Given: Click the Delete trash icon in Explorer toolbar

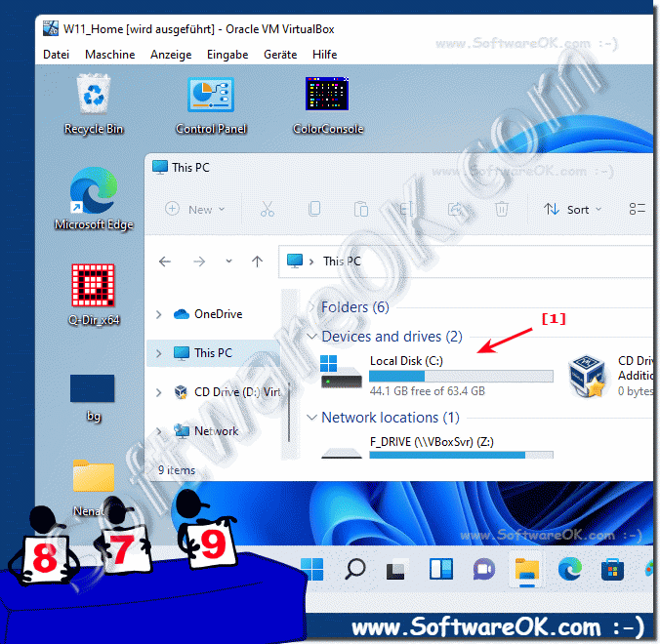Looking at the screenshot, I should [x=501, y=209].
